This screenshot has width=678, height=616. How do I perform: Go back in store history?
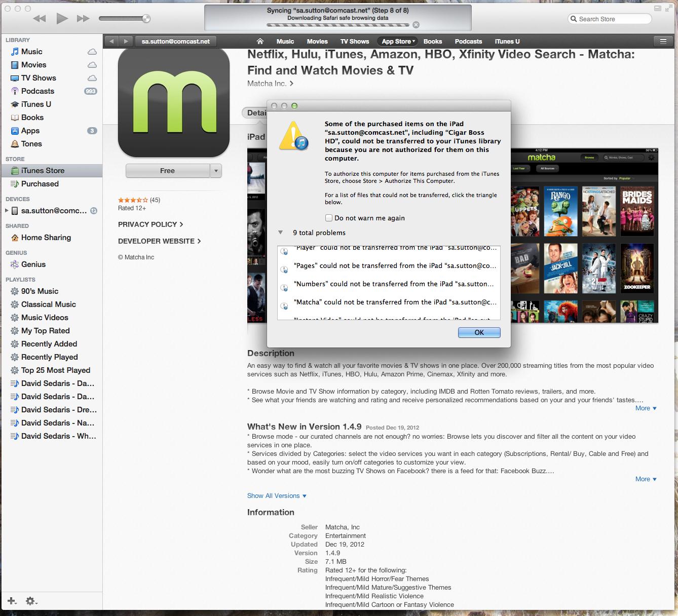(x=112, y=42)
